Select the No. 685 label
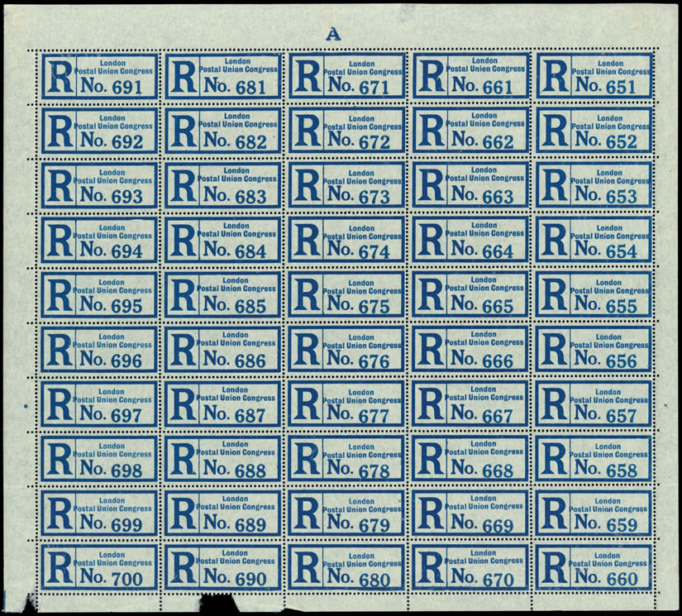This screenshot has width=682, height=616. 223,295
